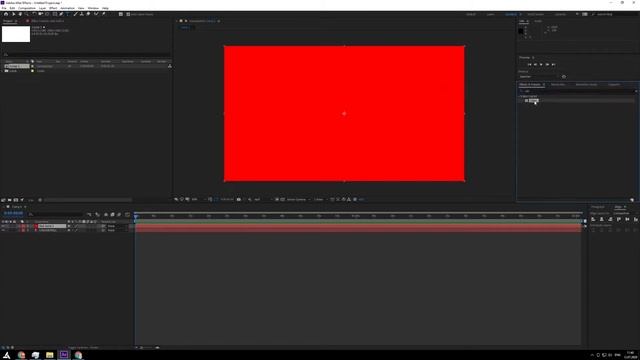The width and height of the screenshot is (640, 360).
Task: Click the Home icon in the toolbar
Action: click(x=6, y=14)
